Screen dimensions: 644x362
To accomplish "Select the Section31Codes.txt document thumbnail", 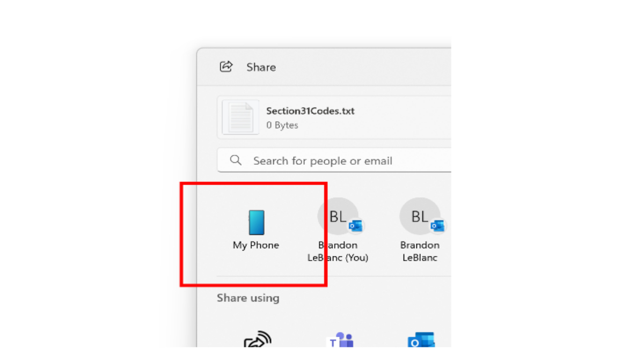I will 240,117.
